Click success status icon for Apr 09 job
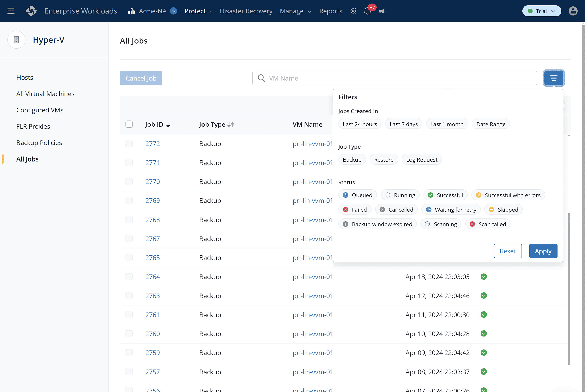 click(x=484, y=352)
